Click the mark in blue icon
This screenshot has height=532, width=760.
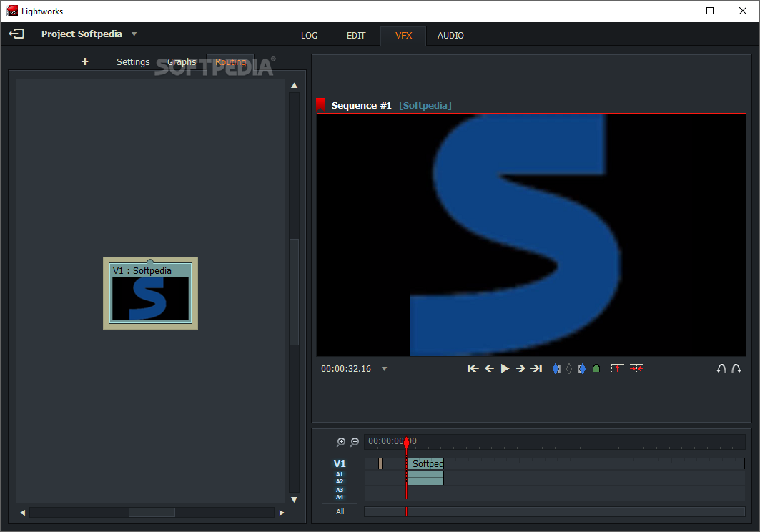point(556,368)
